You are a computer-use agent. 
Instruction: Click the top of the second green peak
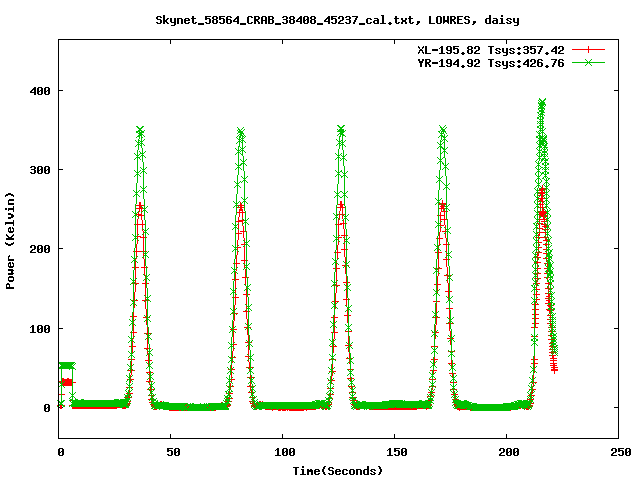click(x=240, y=131)
